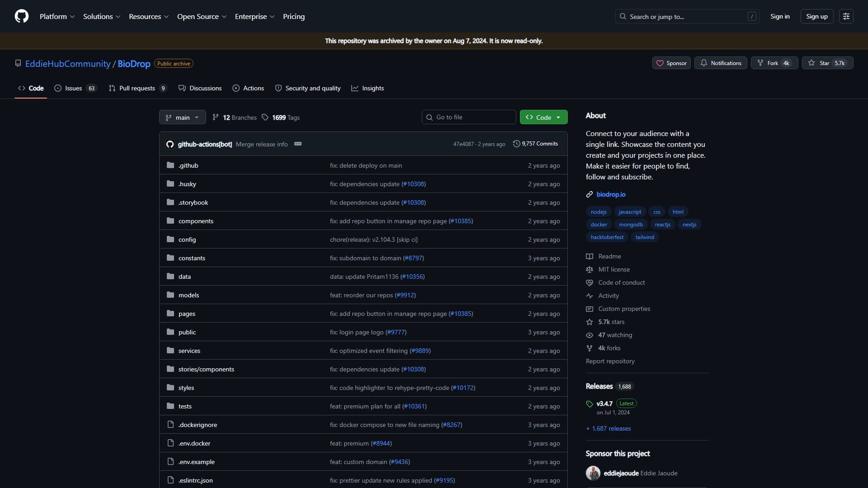Open the EddieHubCommunity owner link
The height and width of the screenshot is (488, 868).
[x=68, y=64]
